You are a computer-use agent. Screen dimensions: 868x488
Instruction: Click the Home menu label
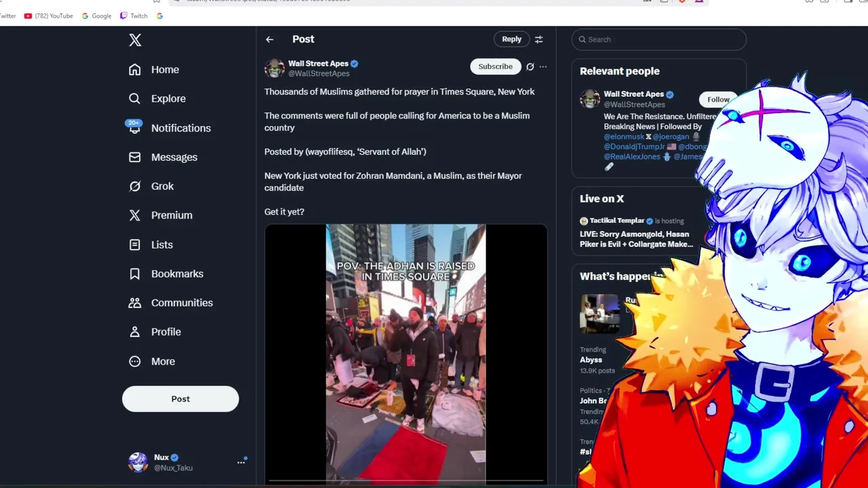point(165,70)
